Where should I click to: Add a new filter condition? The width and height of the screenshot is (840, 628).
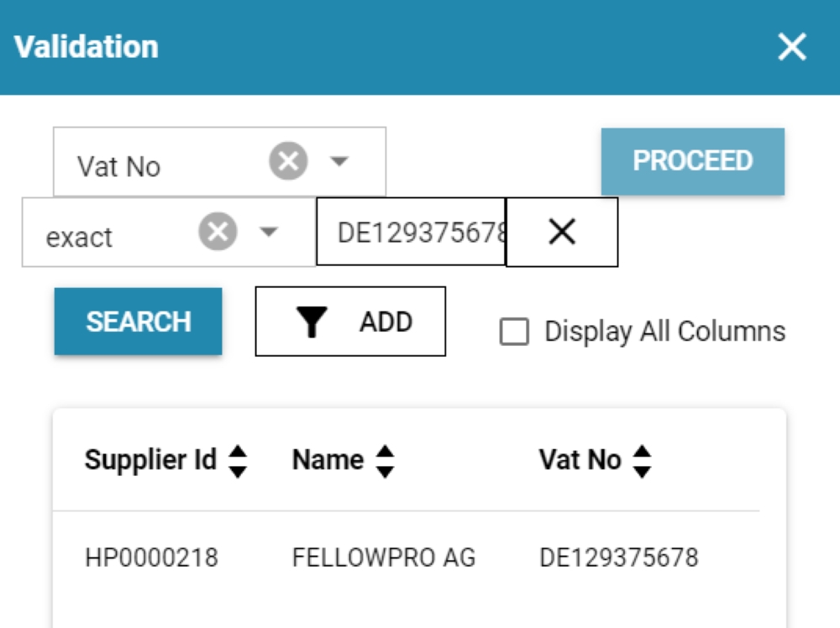click(350, 322)
